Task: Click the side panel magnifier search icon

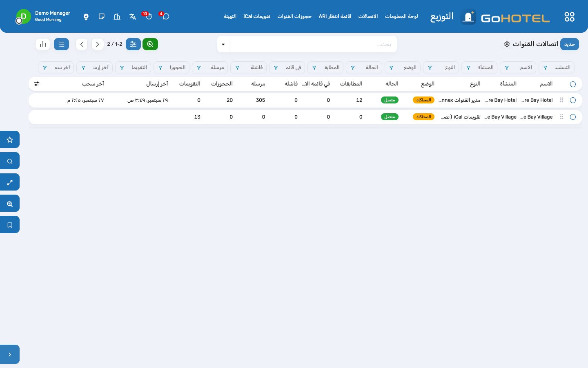Action: [x=10, y=161]
